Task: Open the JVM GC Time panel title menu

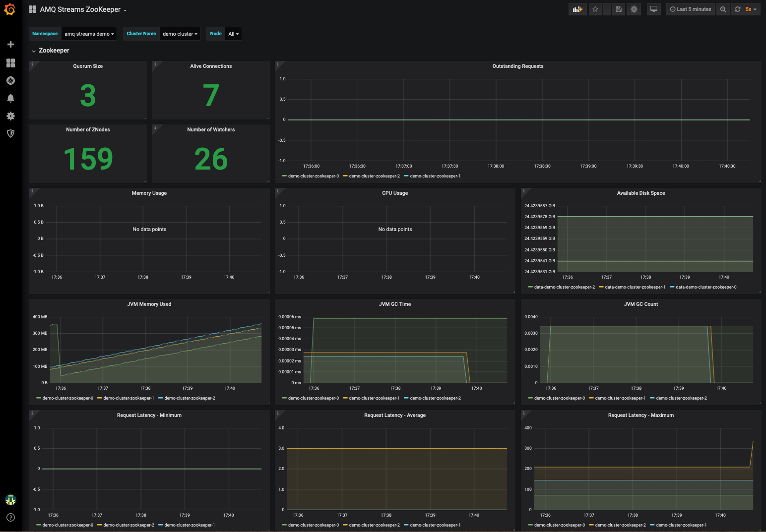Action: (395, 304)
